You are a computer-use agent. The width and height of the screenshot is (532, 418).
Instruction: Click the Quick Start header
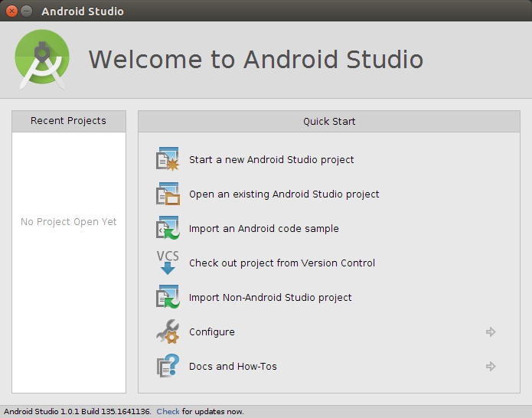tap(329, 122)
